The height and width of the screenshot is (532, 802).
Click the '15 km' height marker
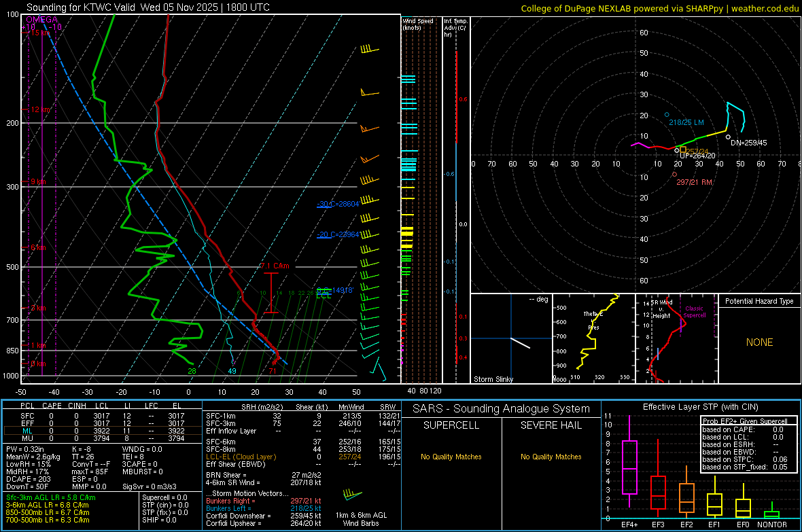point(40,33)
